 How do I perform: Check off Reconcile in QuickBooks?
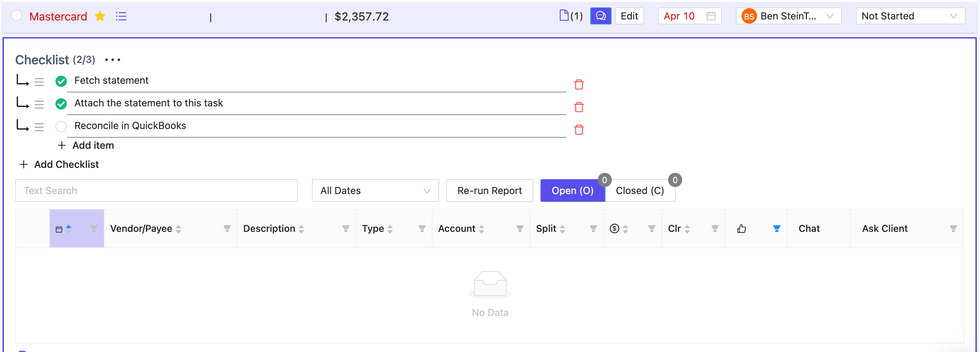61,126
